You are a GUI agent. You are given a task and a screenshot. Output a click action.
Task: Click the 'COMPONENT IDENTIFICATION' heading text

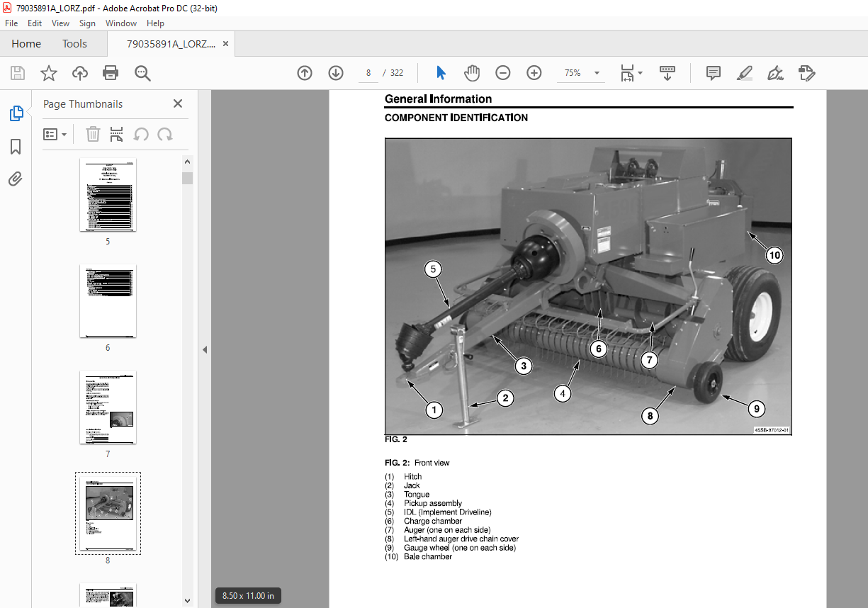(x=456, y=118)
